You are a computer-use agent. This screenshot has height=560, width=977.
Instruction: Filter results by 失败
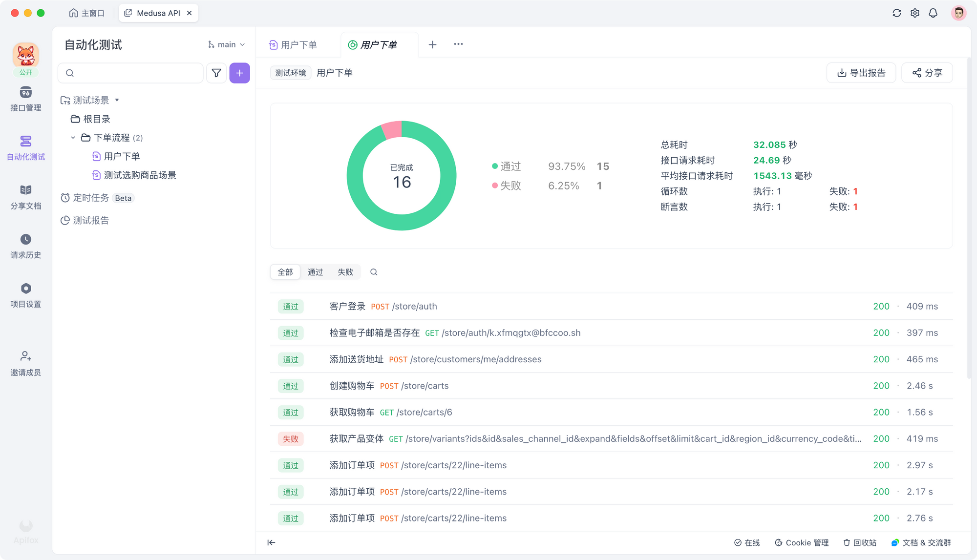tap(345, 272)
